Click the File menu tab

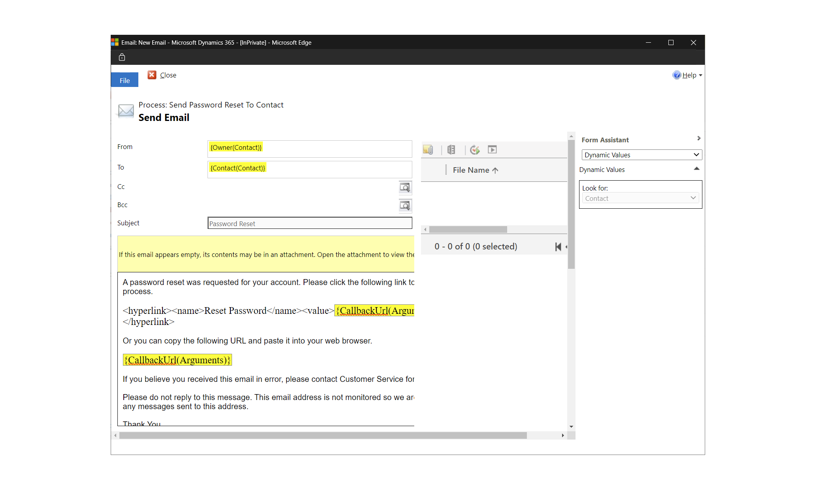[x=125, y=80]
